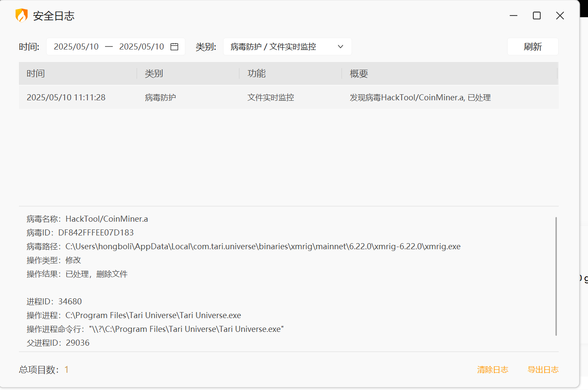Screen dimensions: 588x390
Task: Click the 父进程ID: 29036 line
Action: point(58,343)
